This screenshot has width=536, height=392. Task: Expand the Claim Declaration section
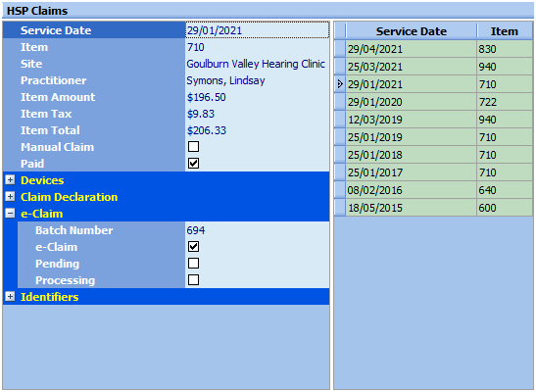point(10,197)
